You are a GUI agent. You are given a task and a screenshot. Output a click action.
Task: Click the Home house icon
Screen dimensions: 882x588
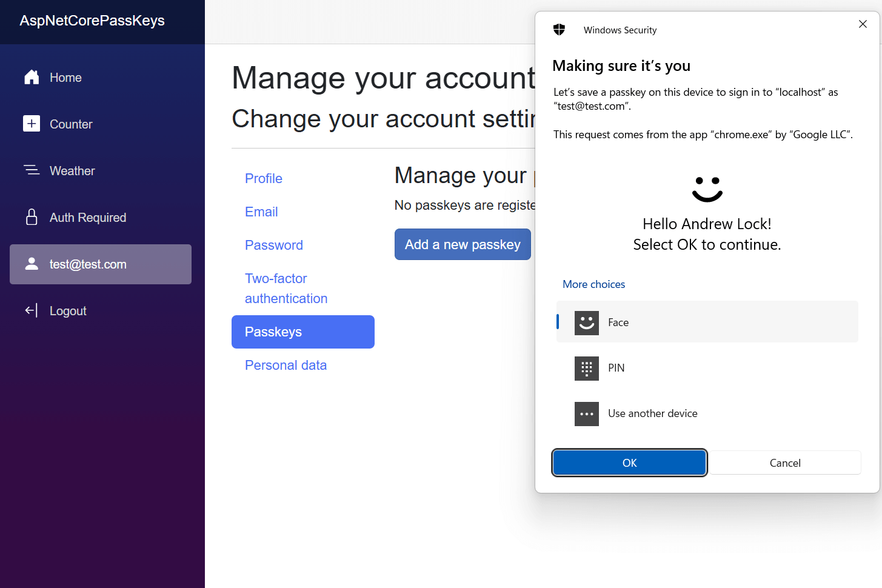tap(32, 78)
